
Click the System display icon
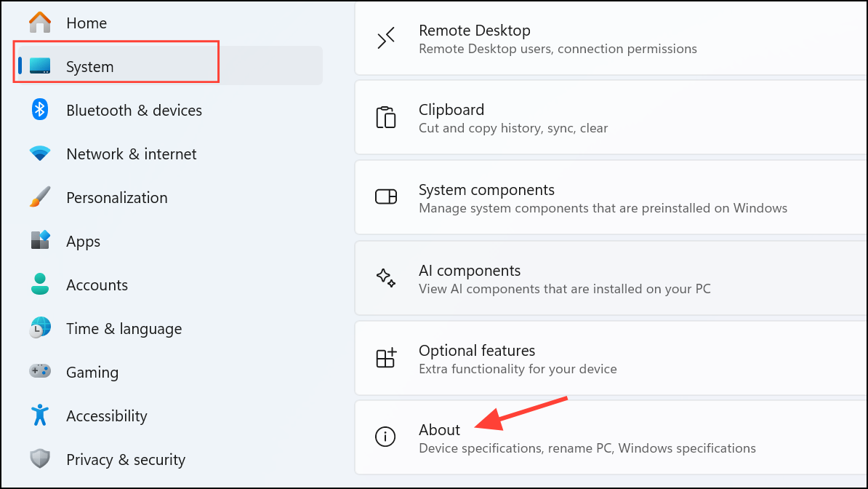pos(39,66)
